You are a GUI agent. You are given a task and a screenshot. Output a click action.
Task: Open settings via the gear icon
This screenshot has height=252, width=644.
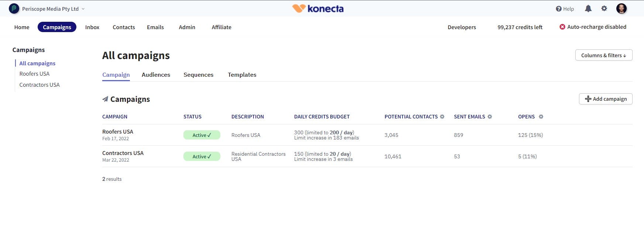pyautogui.click(x=604, y=8)
